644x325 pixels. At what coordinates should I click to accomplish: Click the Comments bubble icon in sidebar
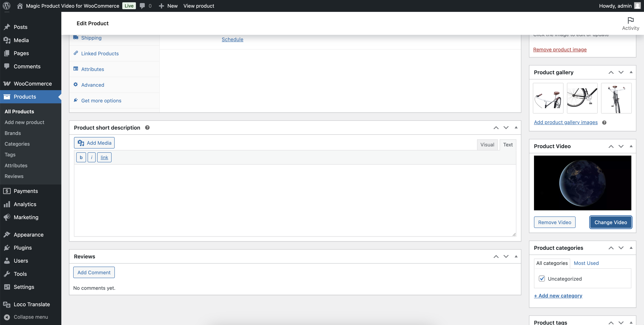[7, 66]
